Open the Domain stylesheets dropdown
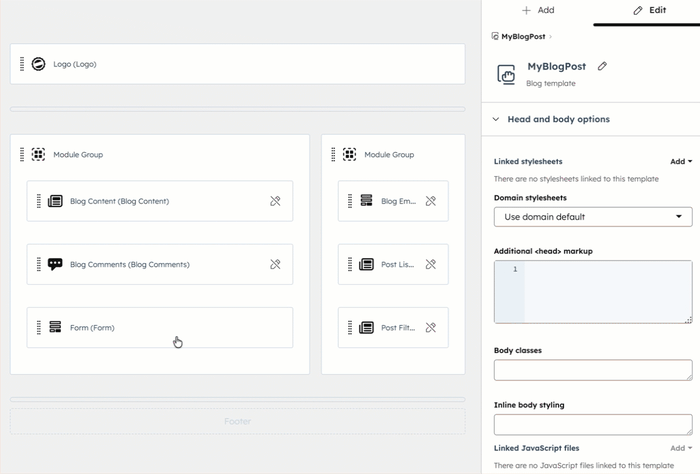 (x=592, y=217)
